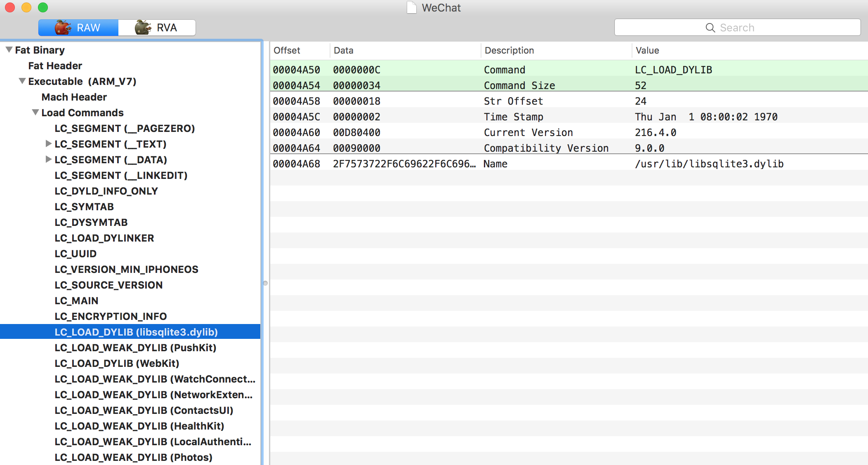Click the magnifier icon in search box
868x465 pixels.
click(x=710, y=28)
